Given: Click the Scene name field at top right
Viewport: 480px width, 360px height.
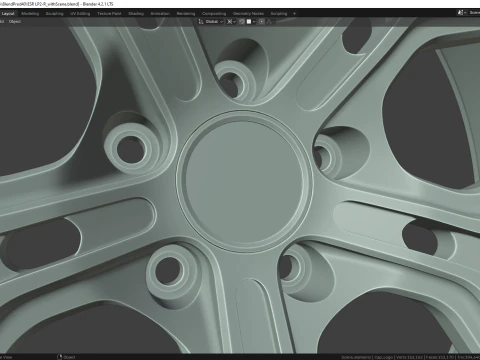Looking at the screenshot, I should [474, 13].
